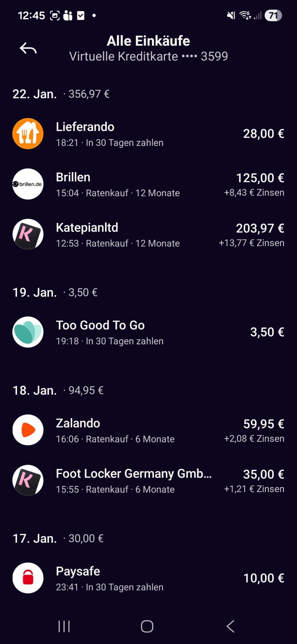
Task: Tap the brillen.de merchant logo
Action: click(x=28, y=184)
